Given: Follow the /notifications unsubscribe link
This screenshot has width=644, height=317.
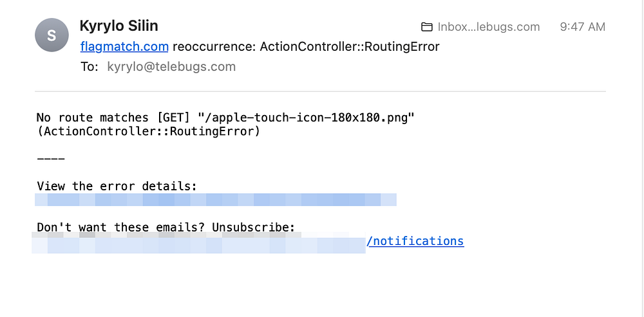Looking at the screenshot, I should coord(415,241).
